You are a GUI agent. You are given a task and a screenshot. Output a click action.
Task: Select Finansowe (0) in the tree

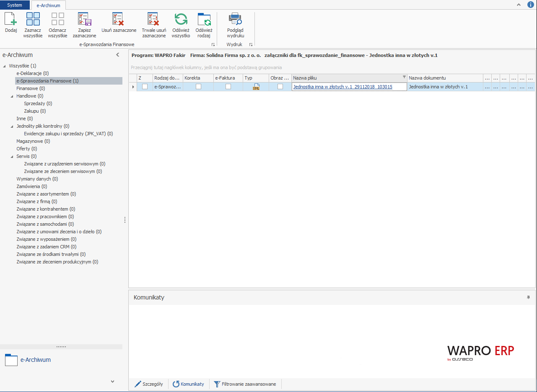31,88
